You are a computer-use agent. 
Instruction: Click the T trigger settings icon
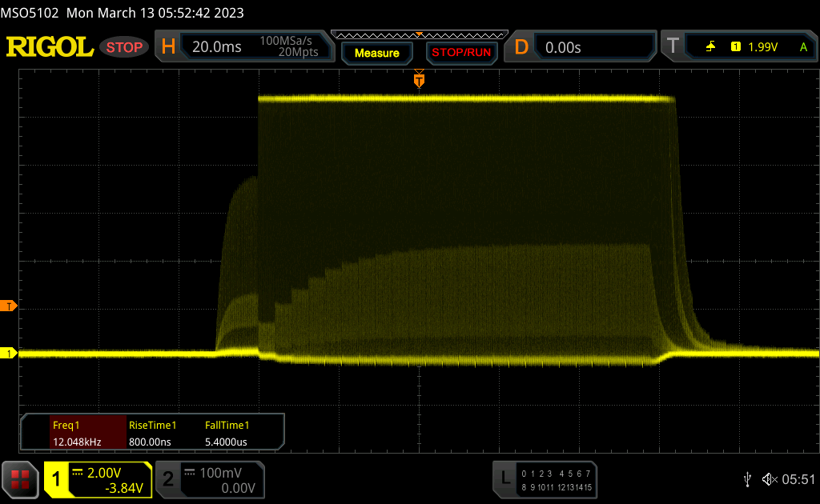[673, 46]
